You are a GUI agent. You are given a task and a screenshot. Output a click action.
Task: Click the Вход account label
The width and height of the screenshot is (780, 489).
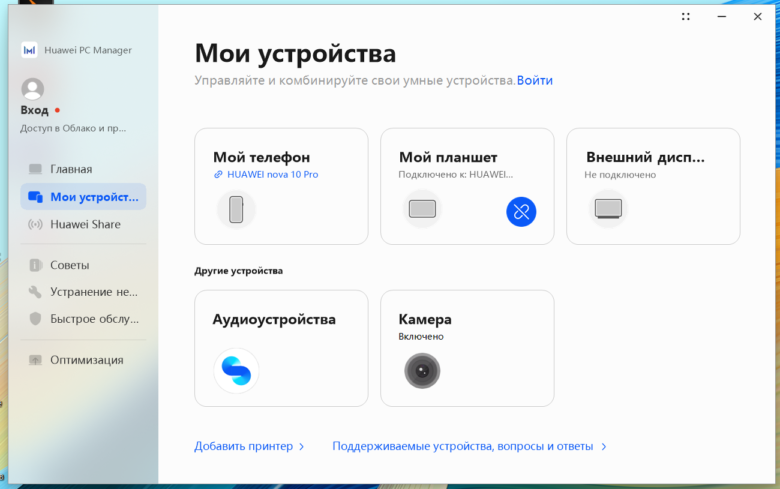coord(34,110)
